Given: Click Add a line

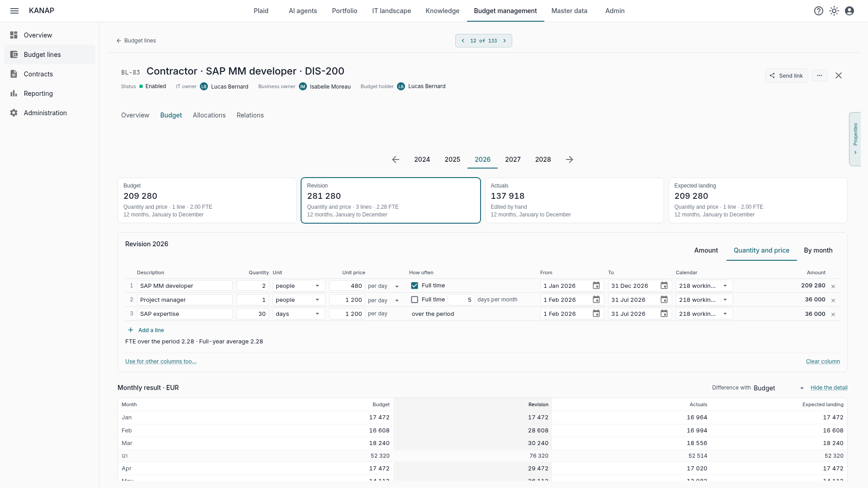Looking at the screenshot, I should 146,330.
